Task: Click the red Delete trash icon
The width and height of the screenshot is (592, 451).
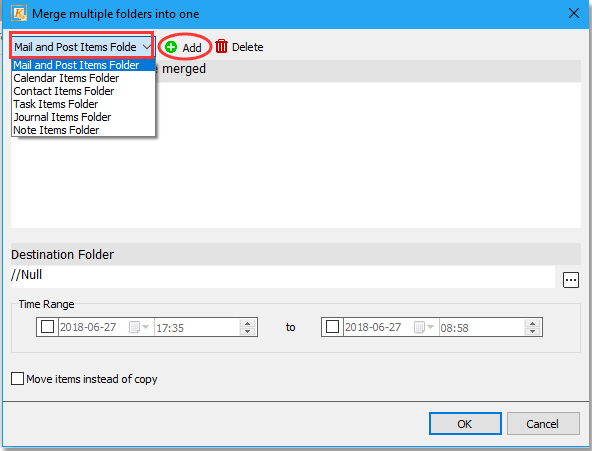Action: coord(222,46)
